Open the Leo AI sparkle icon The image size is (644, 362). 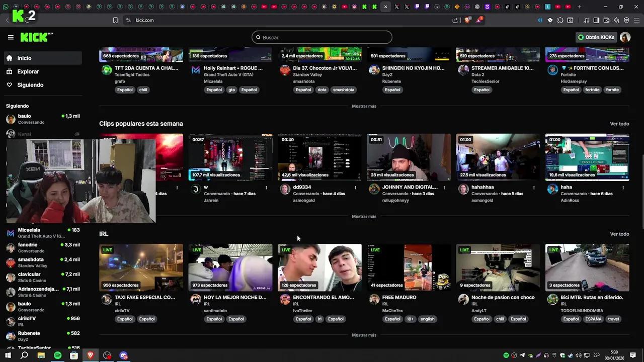tap(616, 20)
